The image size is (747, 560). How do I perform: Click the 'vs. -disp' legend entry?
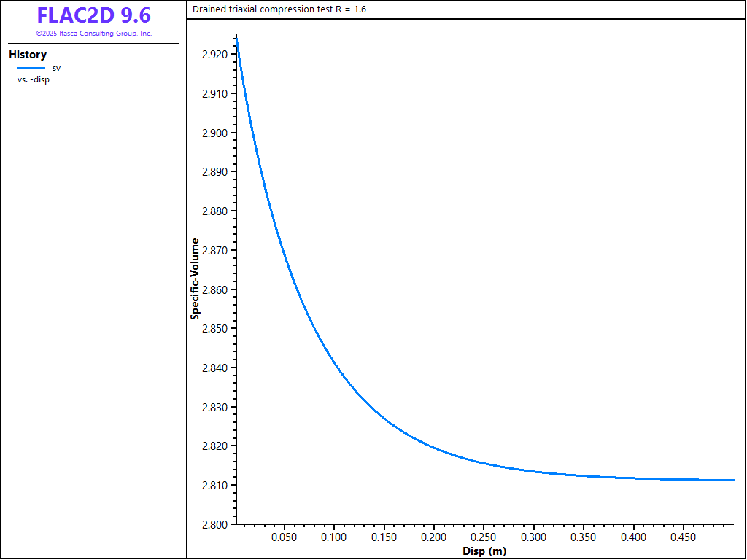click(x=34, y=79)
